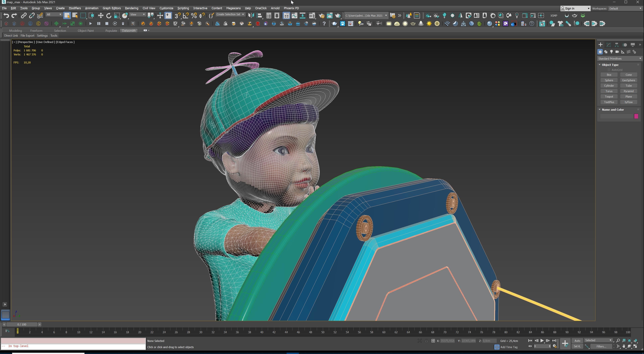
Task: Click the Undo arrow icon
Action: coord(6,15)
